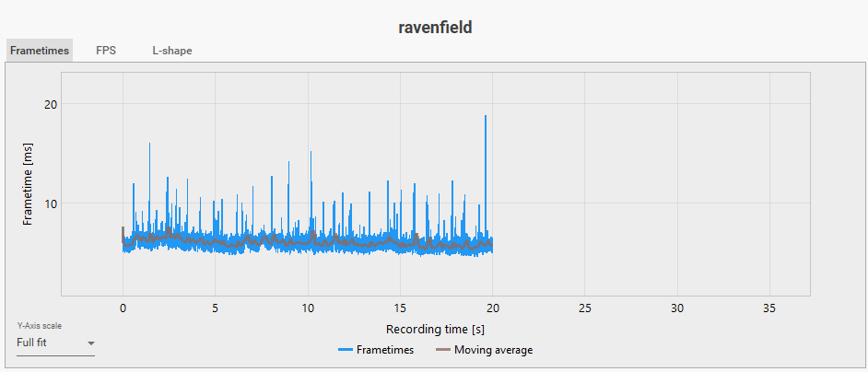Click the blue Frametimes legend color line
This screenshot has height=372, width=868.
click(x=345, y=350)
